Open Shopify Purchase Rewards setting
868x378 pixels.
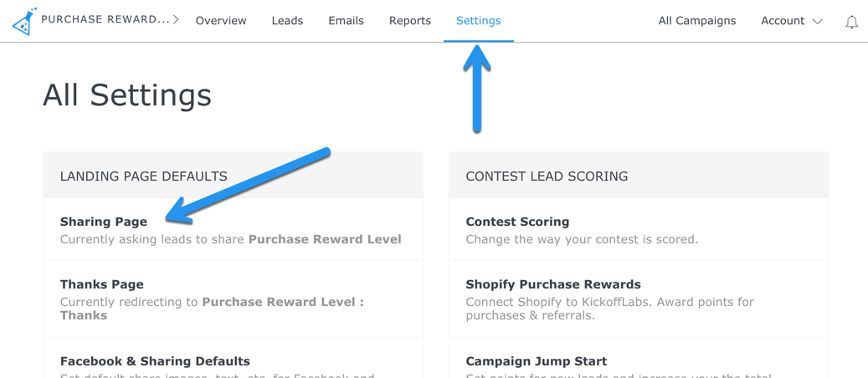[553, 284]
